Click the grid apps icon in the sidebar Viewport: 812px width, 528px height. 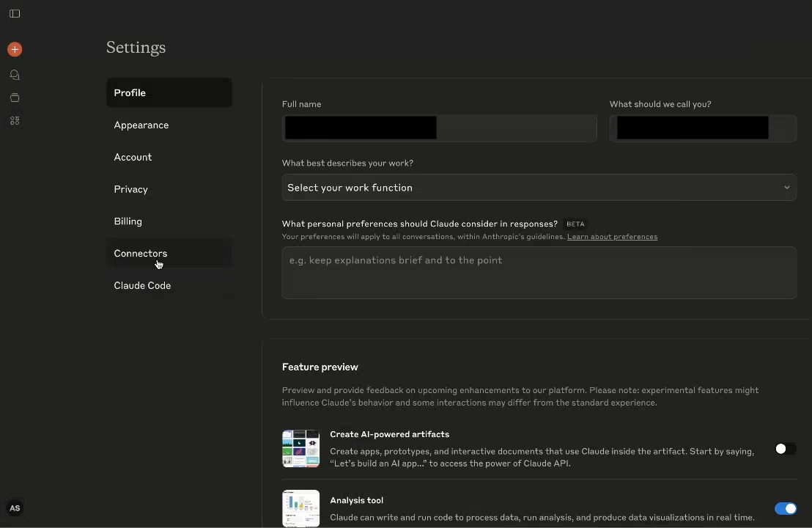(x=15, y=120)
